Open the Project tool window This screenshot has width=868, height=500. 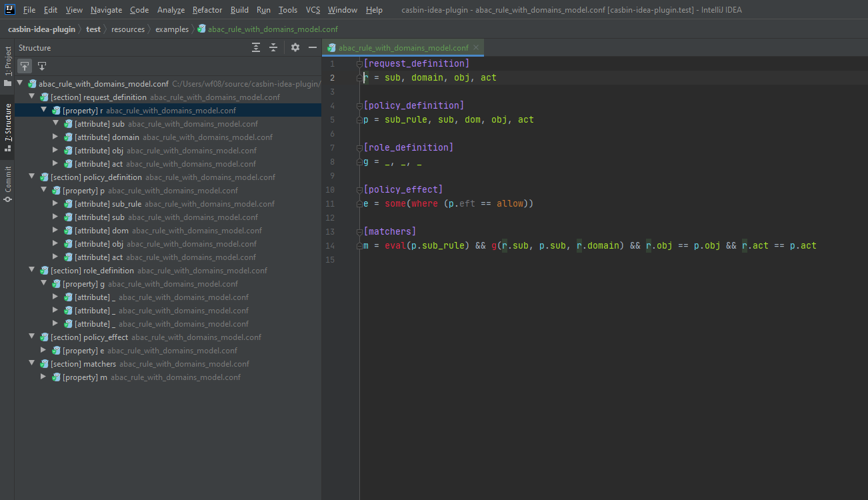[7, 60]
